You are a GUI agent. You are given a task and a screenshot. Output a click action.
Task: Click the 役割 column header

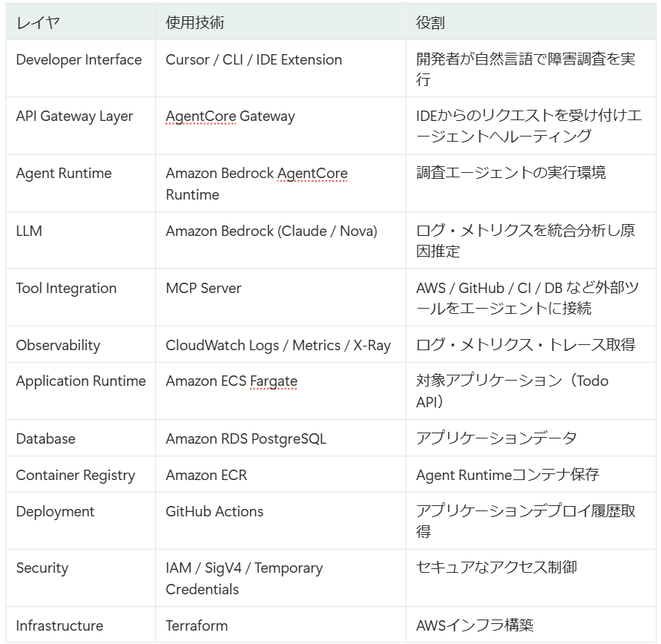pyautogui.click(x=430, y=22)
